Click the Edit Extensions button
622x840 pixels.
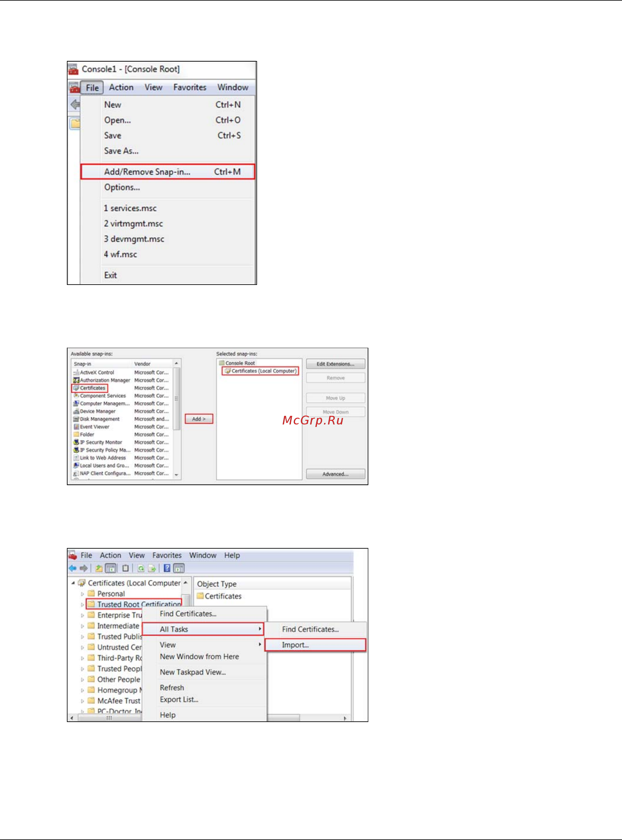coord(335,364)
